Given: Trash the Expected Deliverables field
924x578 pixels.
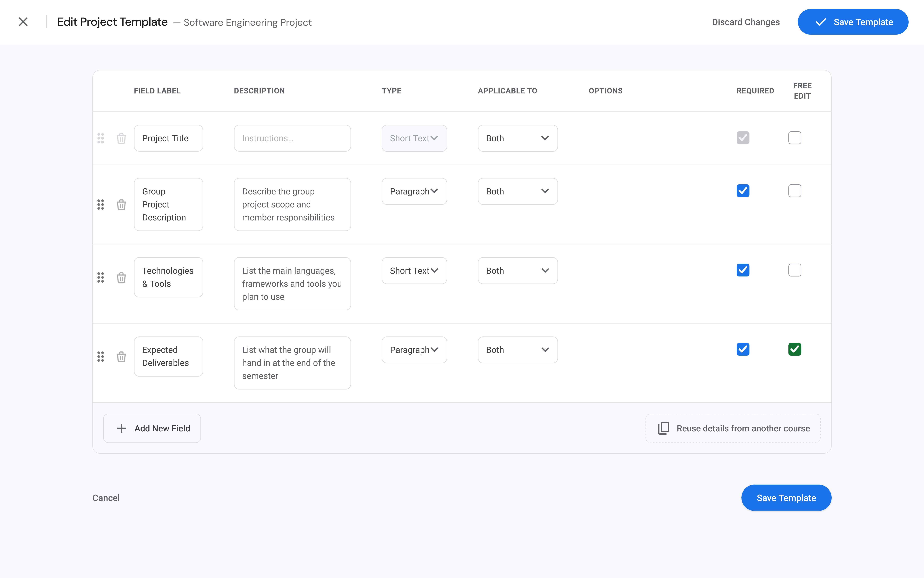Looking at the screenshot, I should click(x=121, y=357).
